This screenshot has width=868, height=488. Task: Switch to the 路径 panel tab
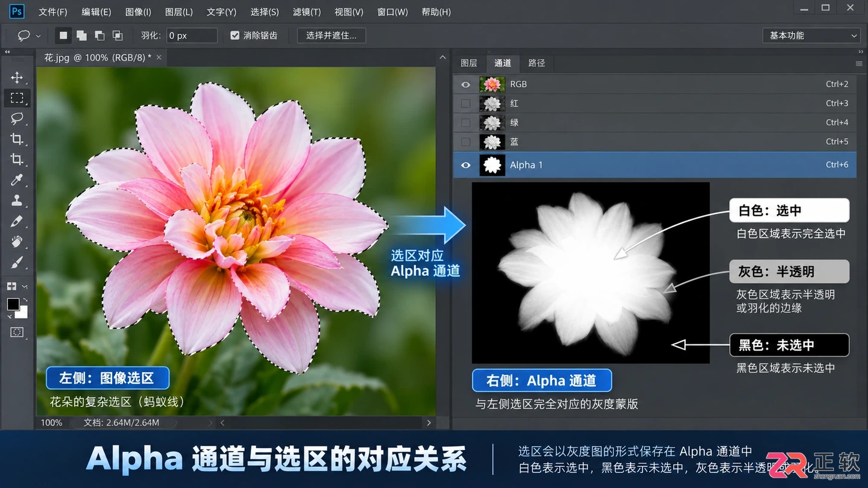click(536, 63)
